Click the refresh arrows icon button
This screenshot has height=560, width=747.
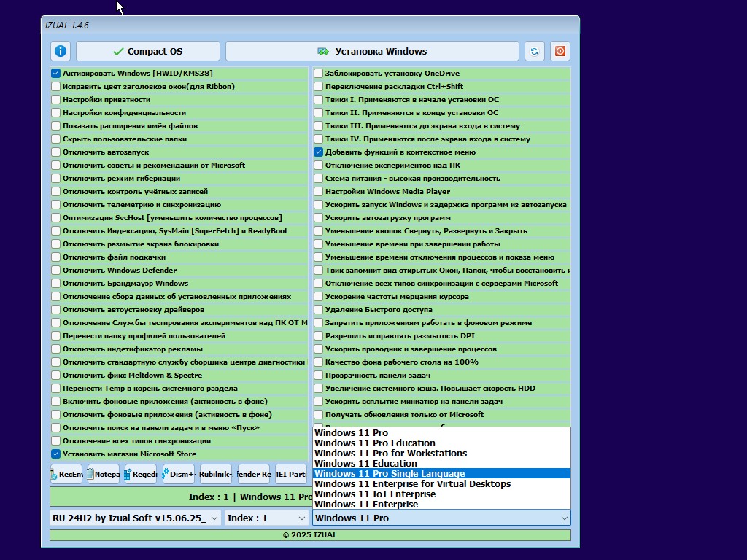(535, 51)
